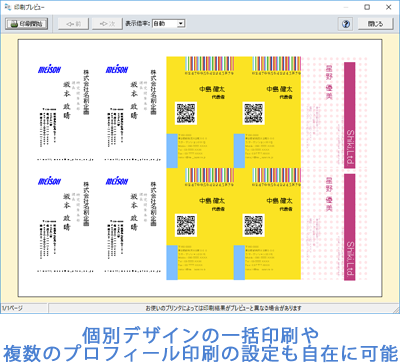
Task: Select the upper pink Shiki.Ltd card
Action: (x=335, y=112)
